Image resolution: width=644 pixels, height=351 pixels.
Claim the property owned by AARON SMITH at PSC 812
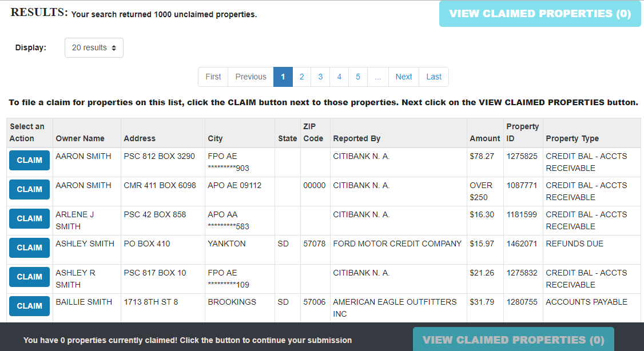[29, 160]
